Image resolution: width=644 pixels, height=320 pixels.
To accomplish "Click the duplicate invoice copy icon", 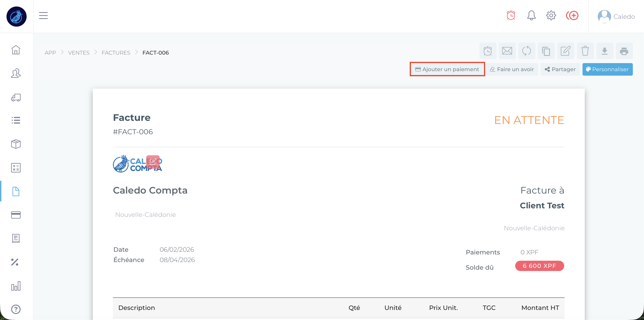I will point(546,51).
